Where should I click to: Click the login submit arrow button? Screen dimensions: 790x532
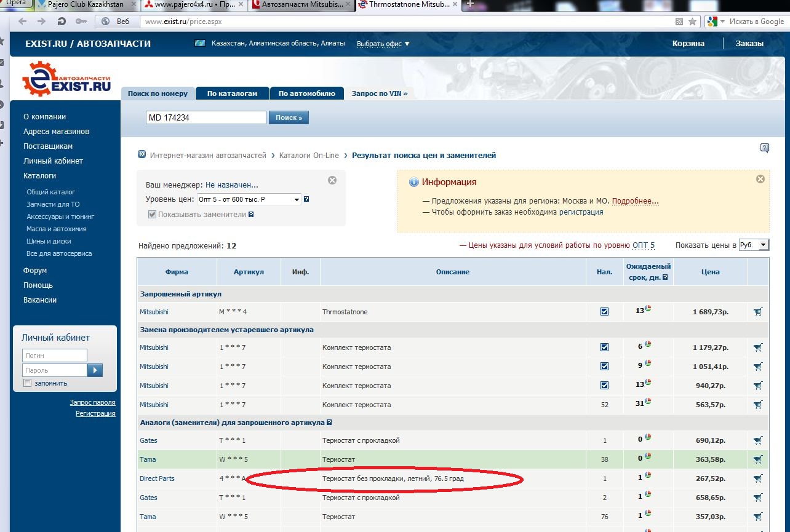(x=95, y=370)
